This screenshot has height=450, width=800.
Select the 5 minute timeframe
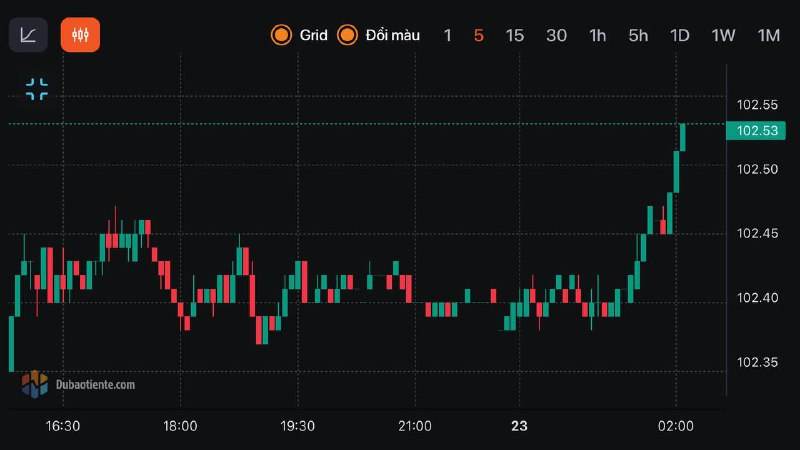(x=479, y=35)
